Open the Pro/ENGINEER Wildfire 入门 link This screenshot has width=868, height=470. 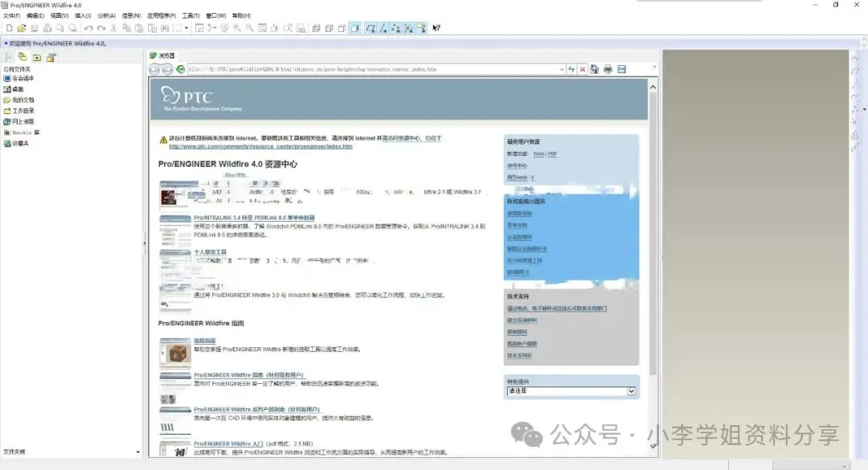tap(228, 444)
